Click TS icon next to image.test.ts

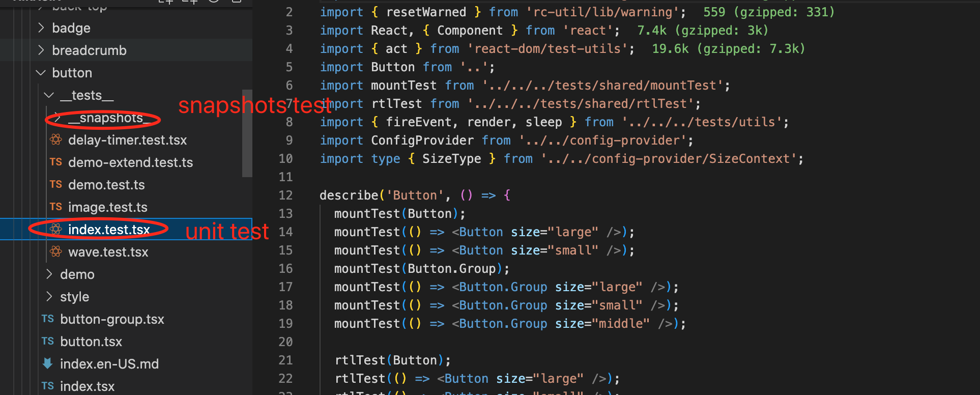coord(56,207)
